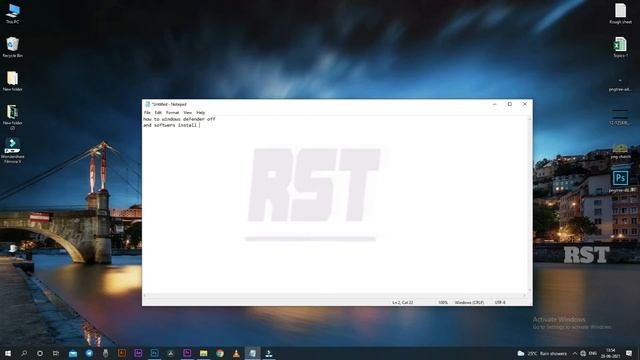Open Google Chrome from the taskbar
The image size is (640, 360).
[220, 353]
